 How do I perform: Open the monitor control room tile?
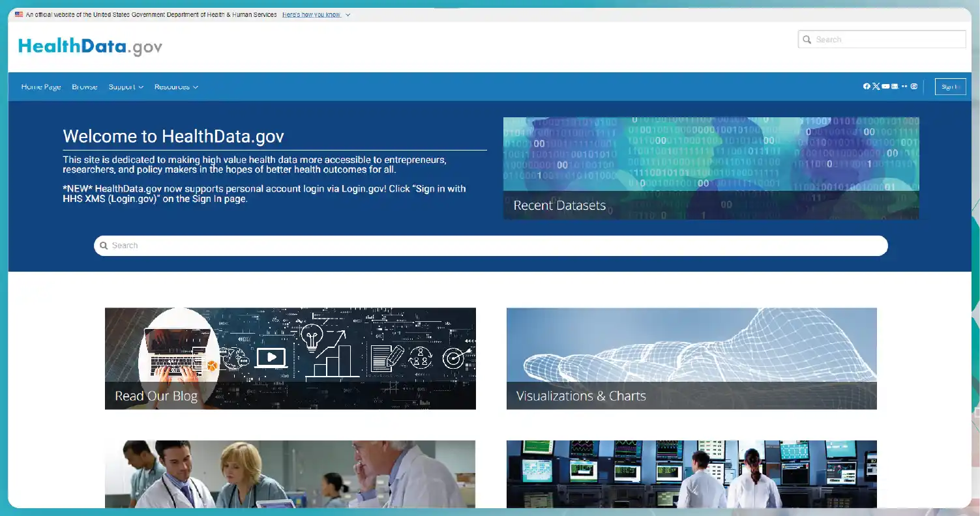[692, 474]
